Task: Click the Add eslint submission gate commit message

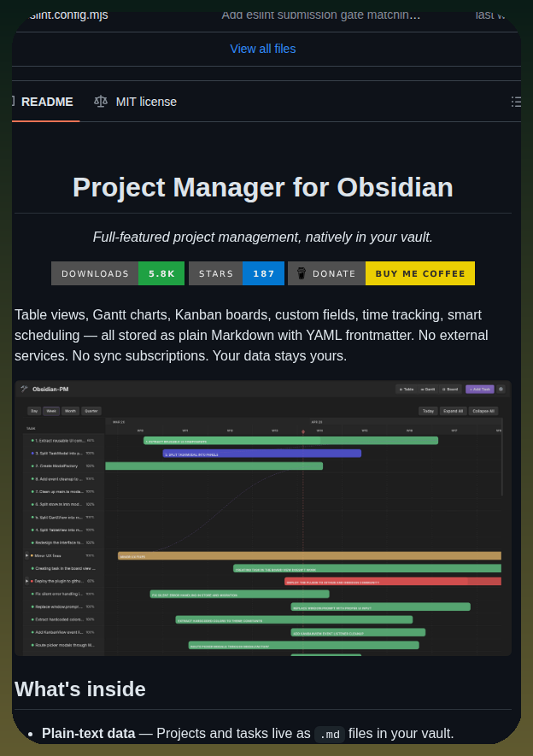Action: (320, 15)
